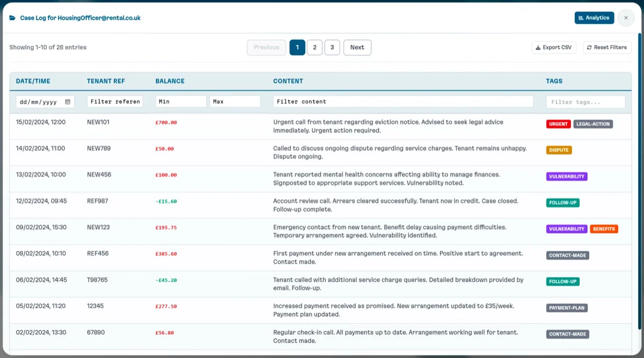
Task: Open the date picker from dd/mm/yyyy field
Action: [40, 101]
